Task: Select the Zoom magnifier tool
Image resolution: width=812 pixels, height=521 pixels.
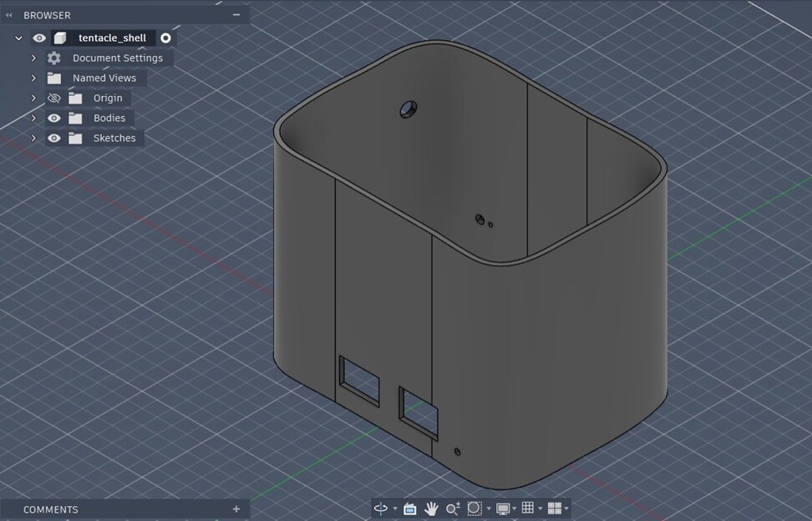Action: tap(453, 509)
